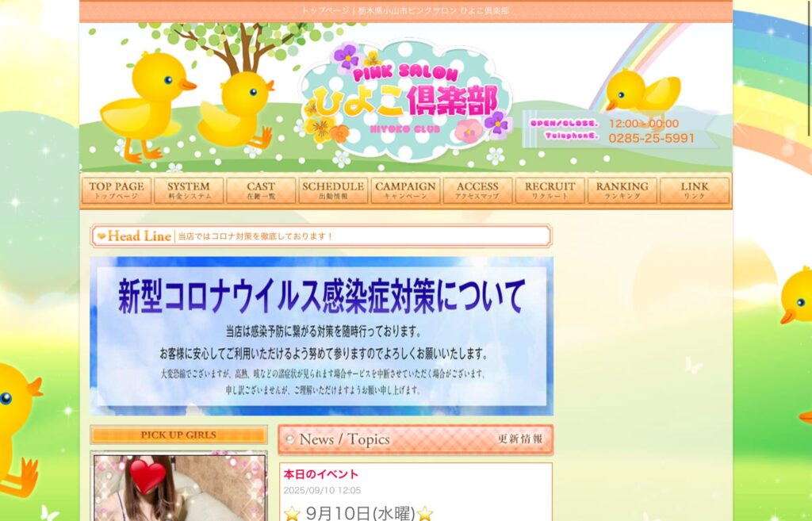Click the PICK UP GIRLS header
Screen dimensions: 812x521
tap(178, 435)
